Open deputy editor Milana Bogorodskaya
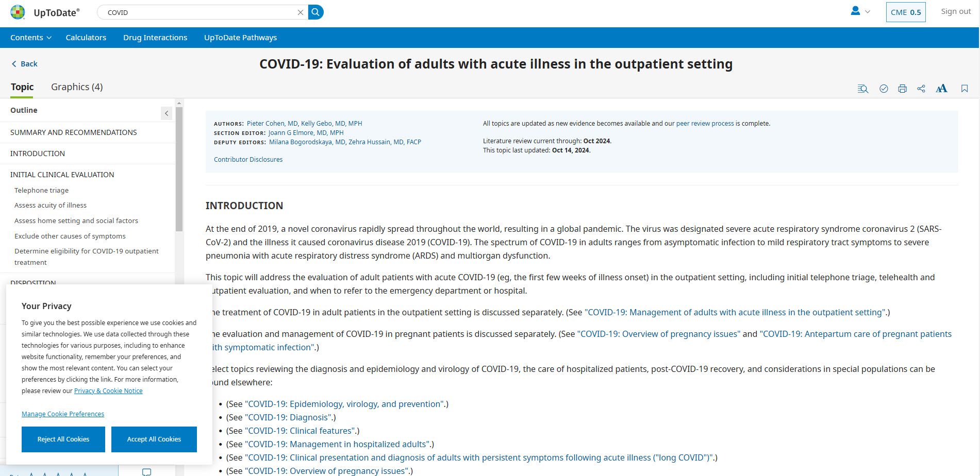Image resolution: width=980 pixels, height=476 pixels. 307,142
